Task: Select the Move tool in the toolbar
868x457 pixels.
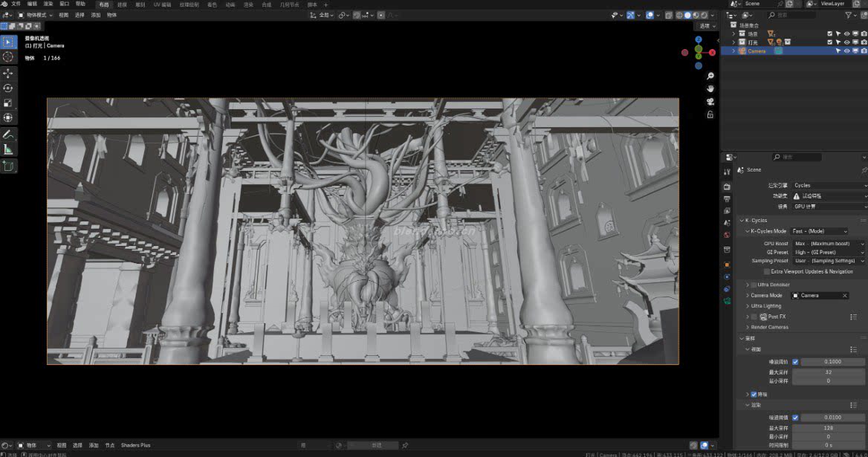Action: coord(8,73)
